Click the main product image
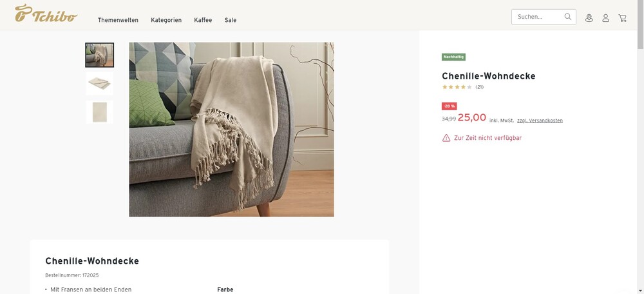The width and height of the screenshot is (644, 294). coord(231,130)
